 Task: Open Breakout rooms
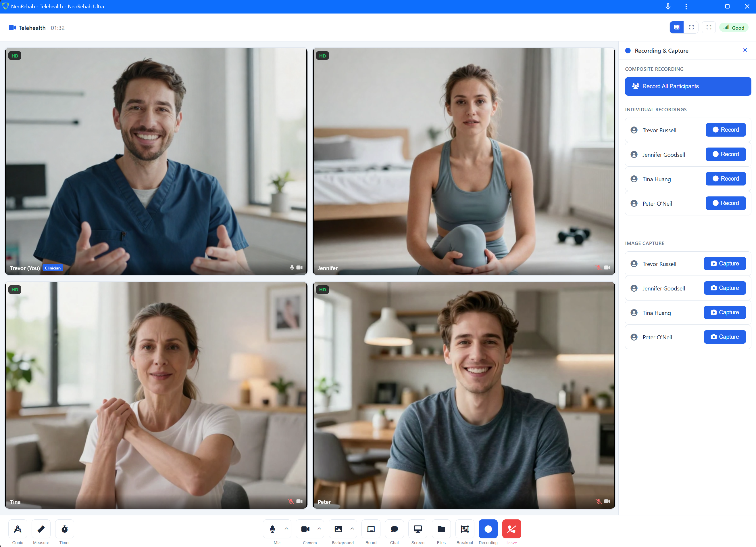pos(464,529)
